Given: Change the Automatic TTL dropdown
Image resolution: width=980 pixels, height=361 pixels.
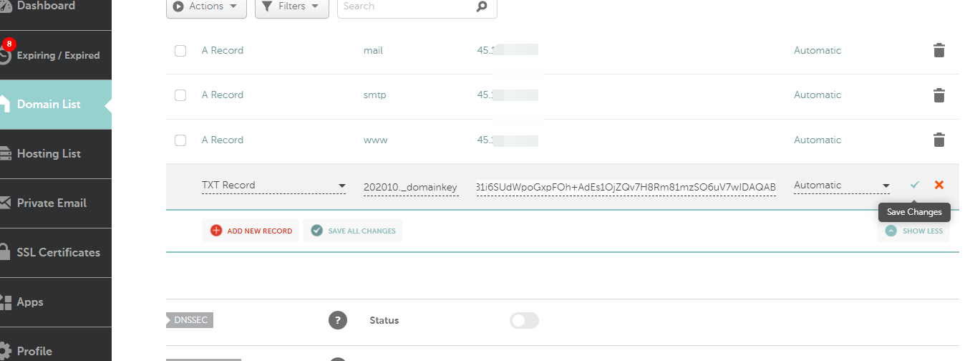Looking at the screenshot, I should (842, 186).
